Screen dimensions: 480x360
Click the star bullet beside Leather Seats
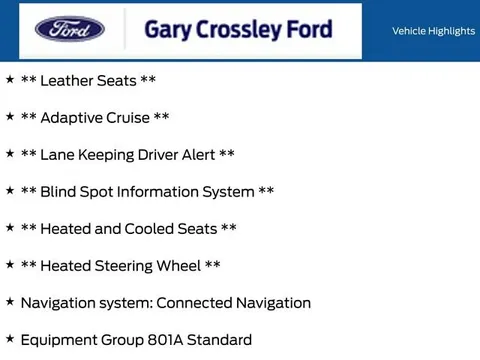10,79
